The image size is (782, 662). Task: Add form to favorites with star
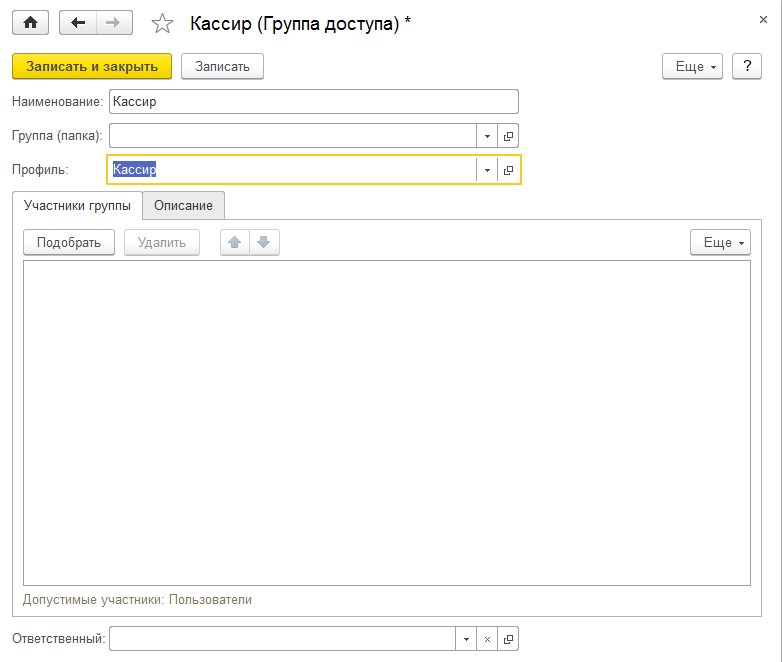click(x=162, y=23)
